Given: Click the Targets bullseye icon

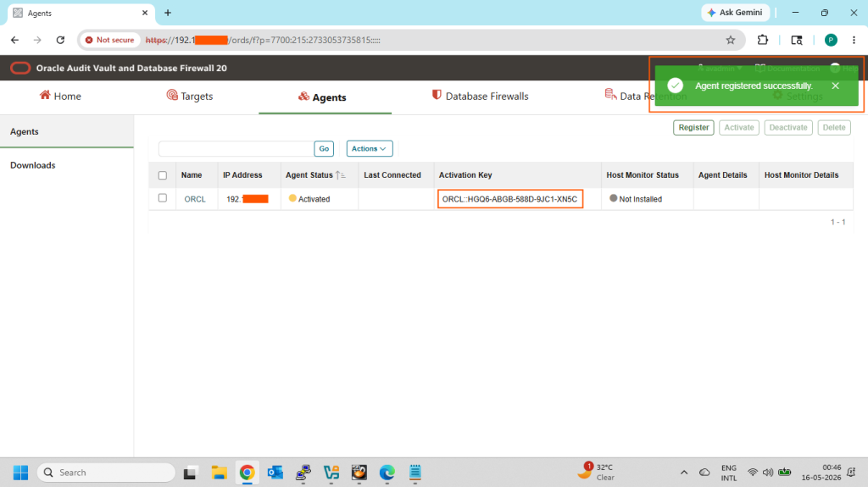Looking at the screenshot, I should point(172,95).
